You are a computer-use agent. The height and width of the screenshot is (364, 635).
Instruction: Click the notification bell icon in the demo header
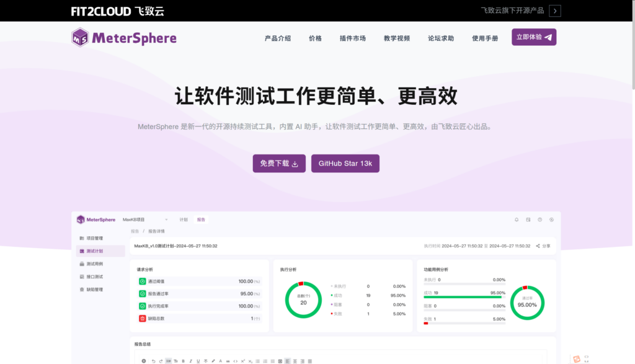click(517, 220)
